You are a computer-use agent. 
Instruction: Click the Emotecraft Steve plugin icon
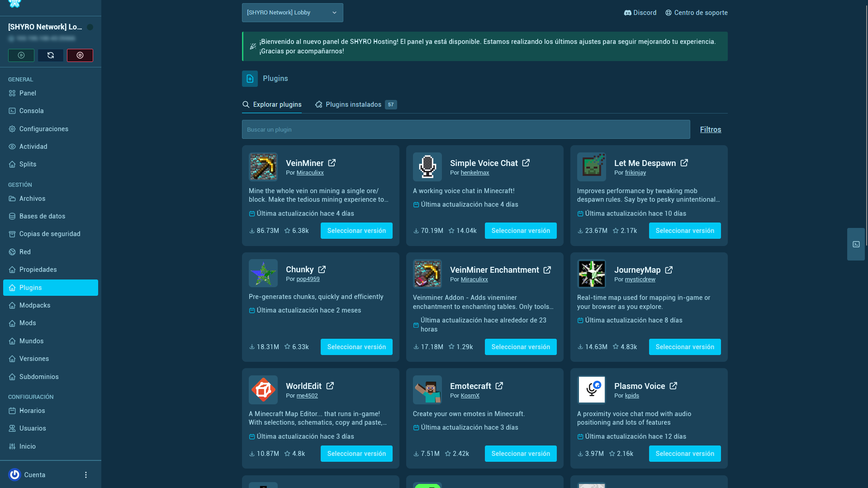point(427,390)
